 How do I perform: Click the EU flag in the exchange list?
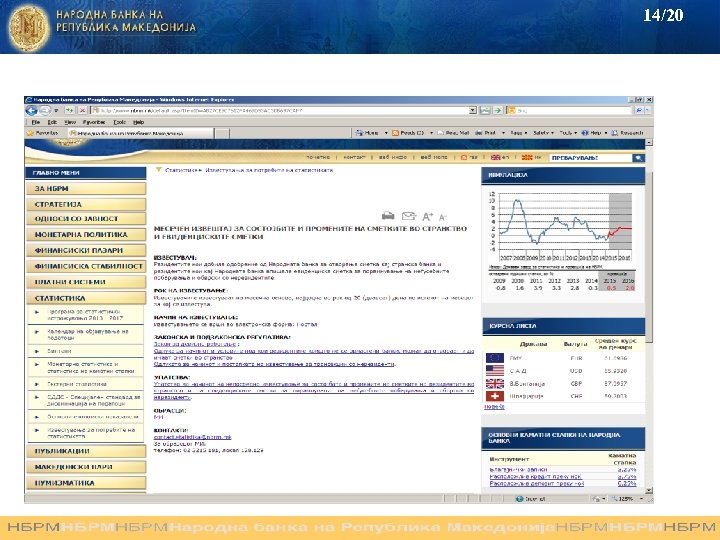(x=495, y=358)
